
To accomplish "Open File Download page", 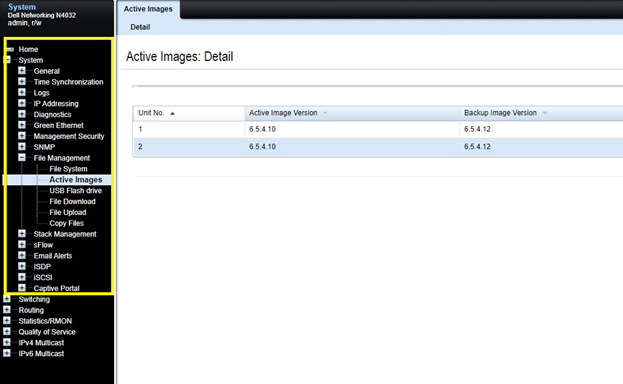I will coord(72,201).
